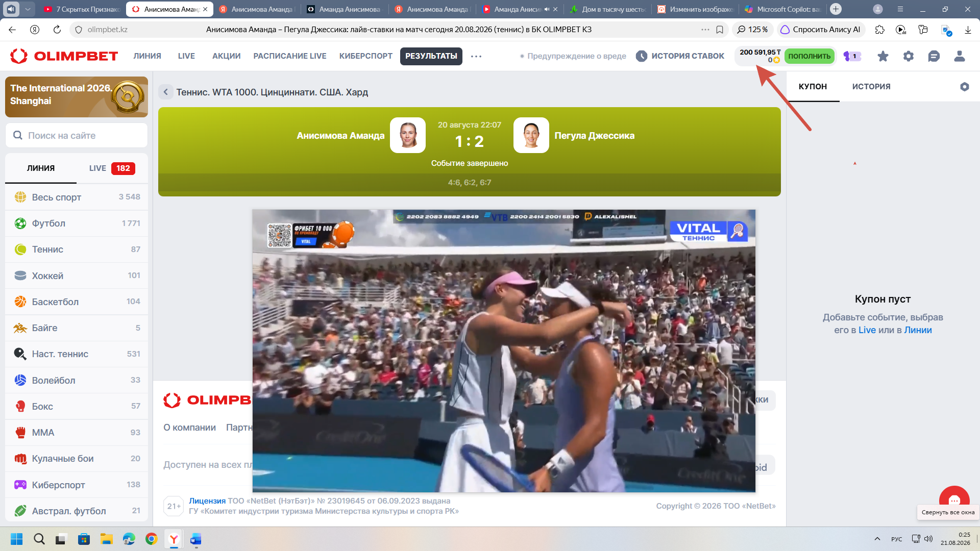The image size is (980, 551).
Task: Select Теннис in sports list
Action: click(77, 249)
